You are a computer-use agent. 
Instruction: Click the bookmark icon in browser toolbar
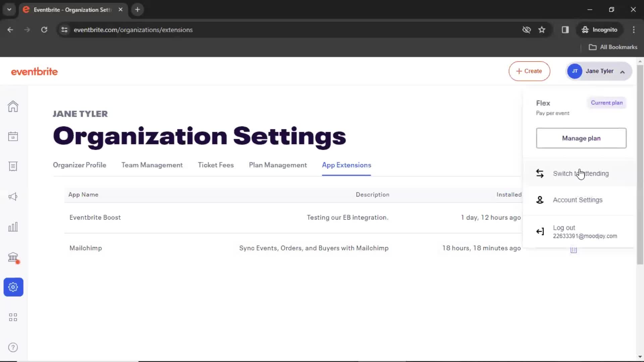click(542, 29)
